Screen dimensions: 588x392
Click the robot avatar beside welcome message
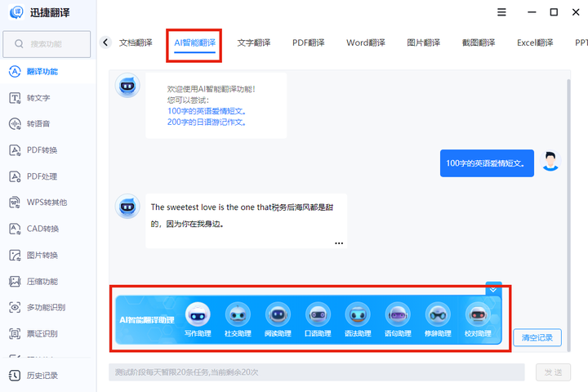127,86
